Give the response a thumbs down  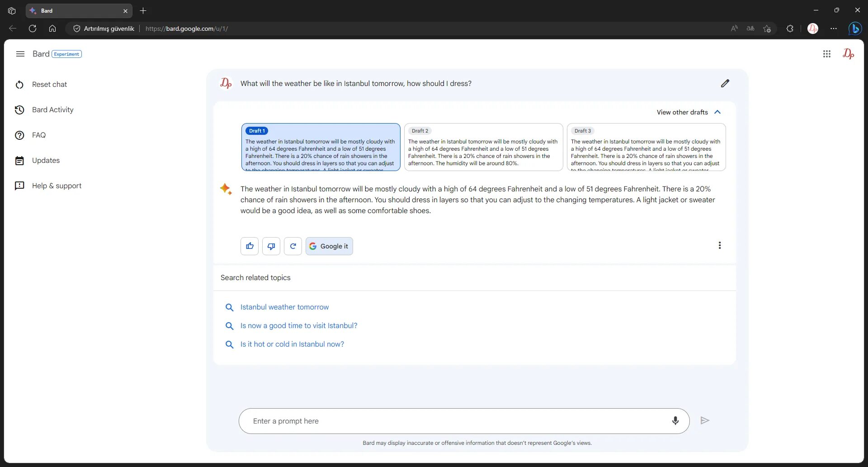click(x=271, y=246)
